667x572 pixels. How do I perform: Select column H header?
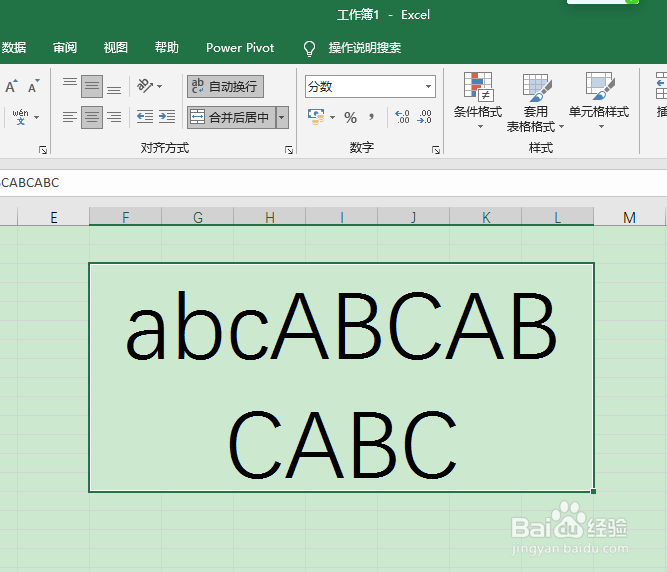click(x=269, y=217)
